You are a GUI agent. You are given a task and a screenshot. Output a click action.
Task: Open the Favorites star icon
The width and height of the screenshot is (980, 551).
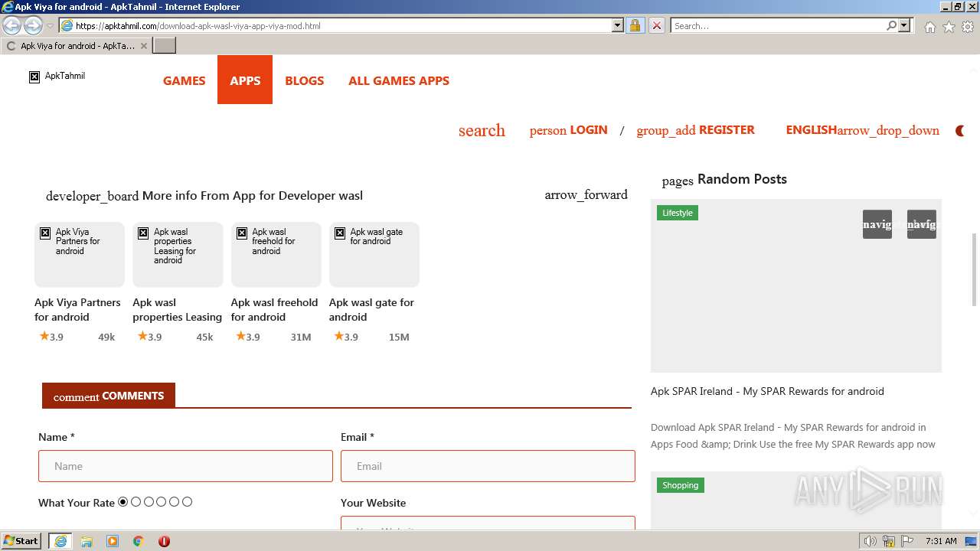tap(949, 26)
